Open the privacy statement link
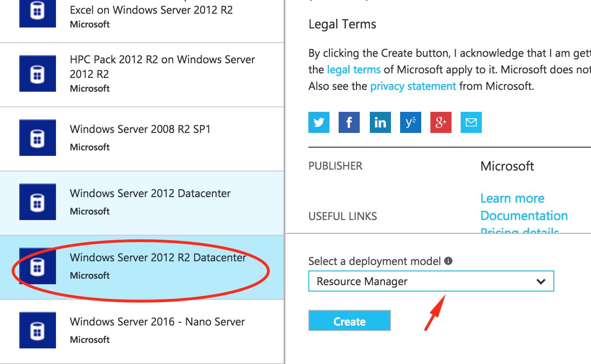Viewport: 591px width, 364px height. click(x=413, y=86)
